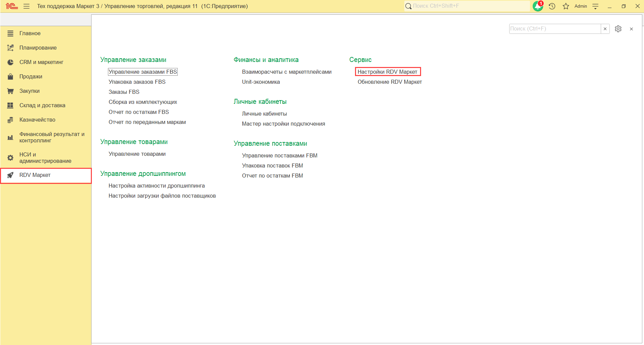The width and height of the screenshot is (644, 345).
Task: Close the section functions panel
Action: click(631, 29)
